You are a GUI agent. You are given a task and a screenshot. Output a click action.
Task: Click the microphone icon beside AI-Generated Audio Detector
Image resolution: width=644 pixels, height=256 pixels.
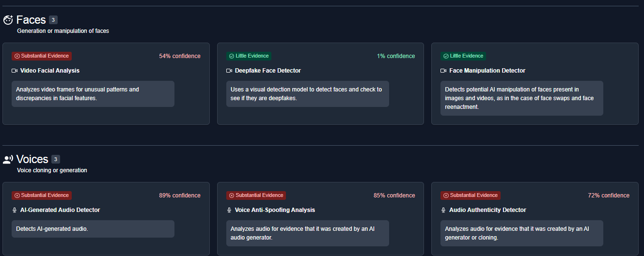pyautogui.click(x=15, y=210)
